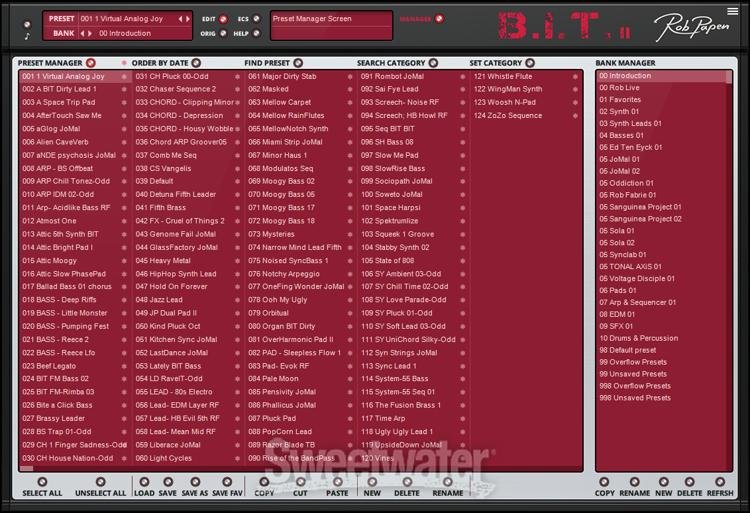The width and height of the screenshot is (750, 513).
Task: Select bank 07 Arp & Sequencer 01
Action: [x=638, y=303]
